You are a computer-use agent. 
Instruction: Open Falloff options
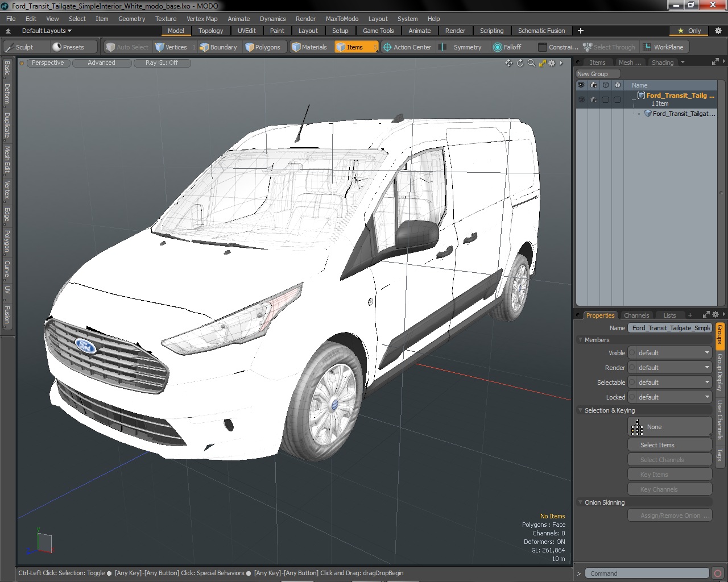pyautogui.click(x=507, y=47)
